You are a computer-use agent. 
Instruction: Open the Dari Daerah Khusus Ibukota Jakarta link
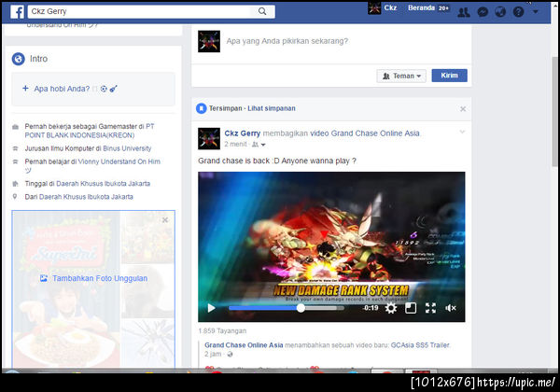pos(86,197)
